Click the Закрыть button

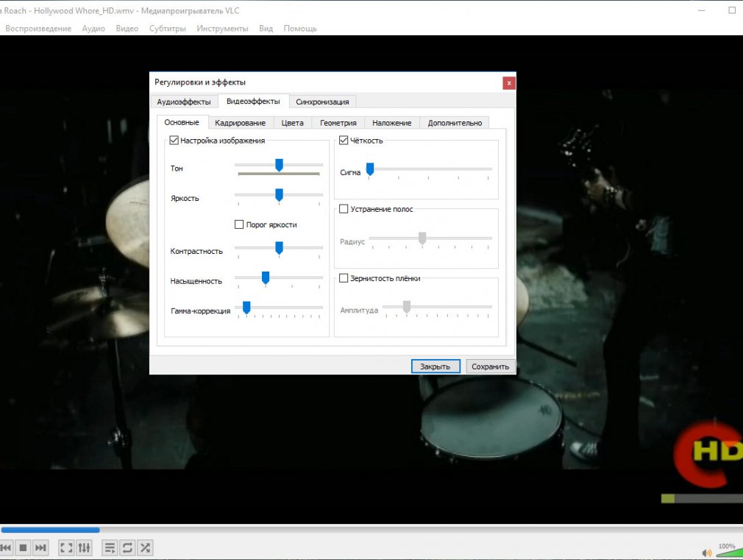(x=436, y=366)
